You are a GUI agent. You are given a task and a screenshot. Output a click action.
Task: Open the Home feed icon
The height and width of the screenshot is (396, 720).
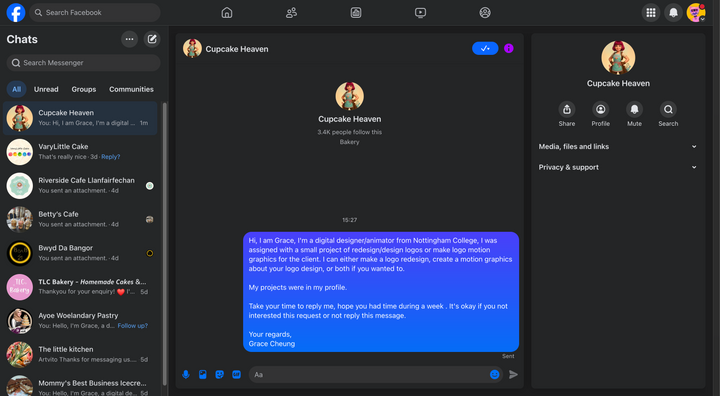coord(227,12)
